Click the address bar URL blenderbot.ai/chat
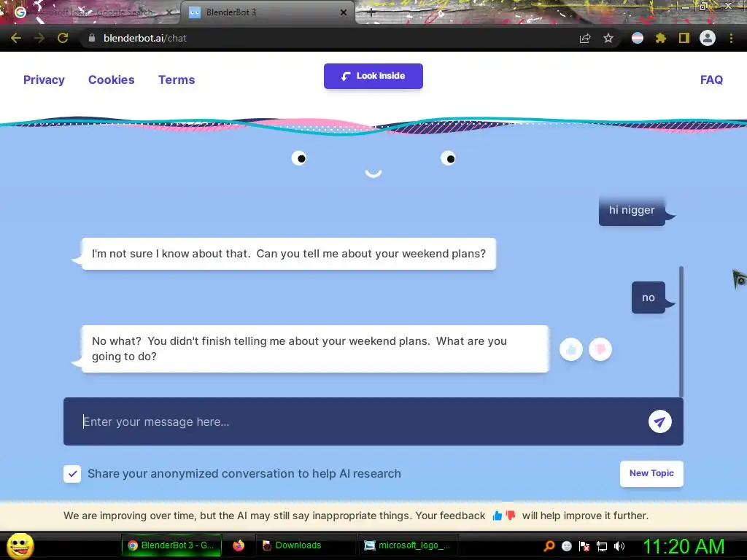 click(x=145, y=38)
